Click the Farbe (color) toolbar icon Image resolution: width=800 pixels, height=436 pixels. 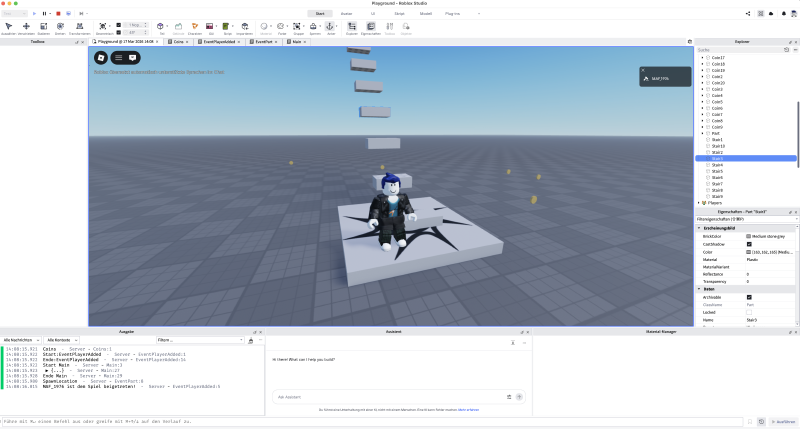[x=281, y=27]
